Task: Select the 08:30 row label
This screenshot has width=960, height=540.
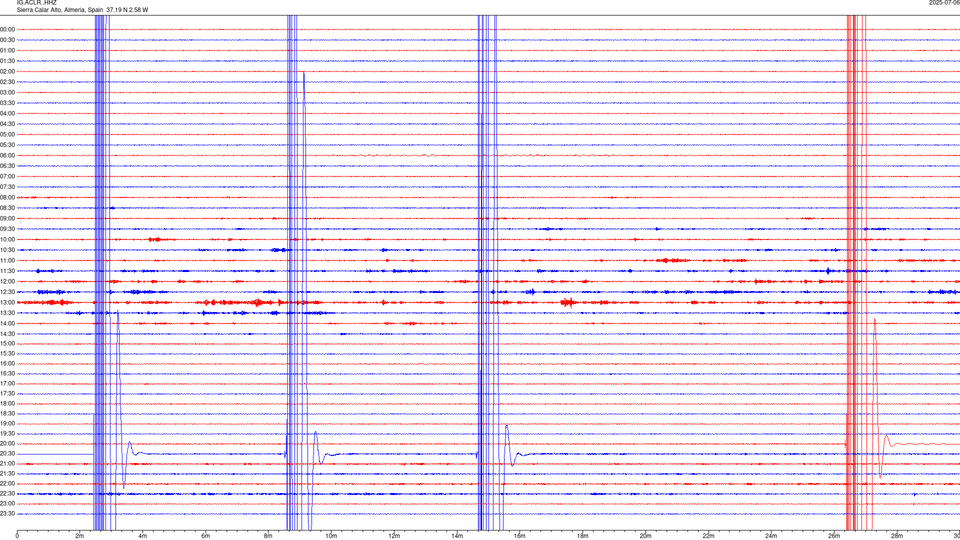Action: click(7, 208)
